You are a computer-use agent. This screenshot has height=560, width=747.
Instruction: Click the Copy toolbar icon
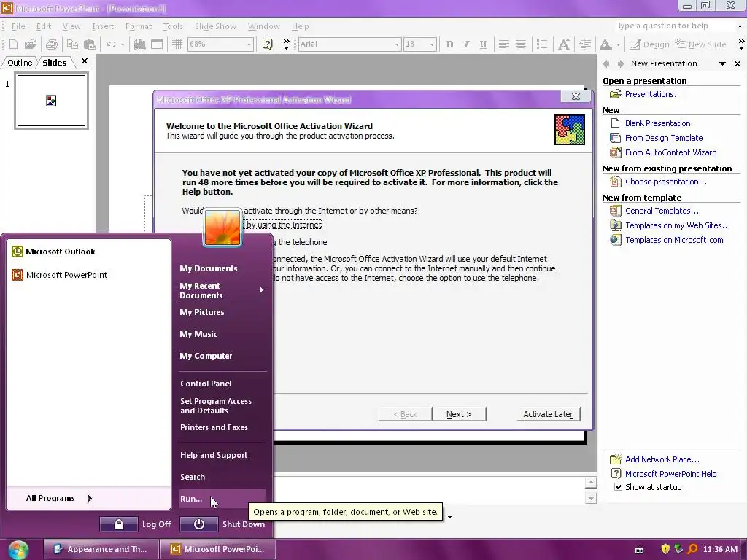pos(72,44)
